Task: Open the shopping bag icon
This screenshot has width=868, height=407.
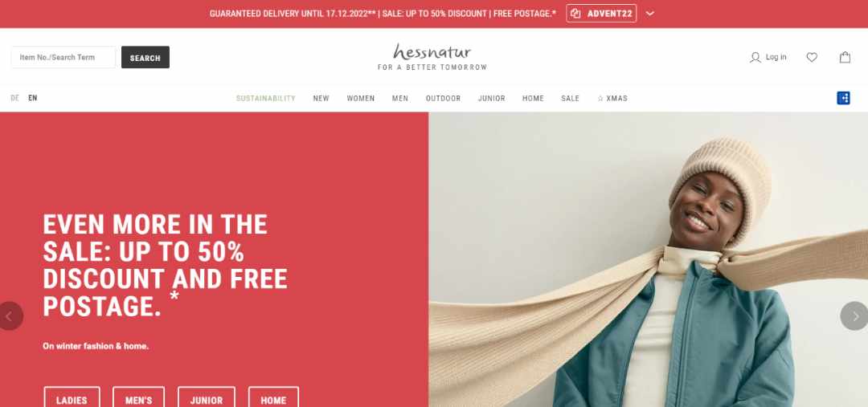Action: click(x=845, y=57)
